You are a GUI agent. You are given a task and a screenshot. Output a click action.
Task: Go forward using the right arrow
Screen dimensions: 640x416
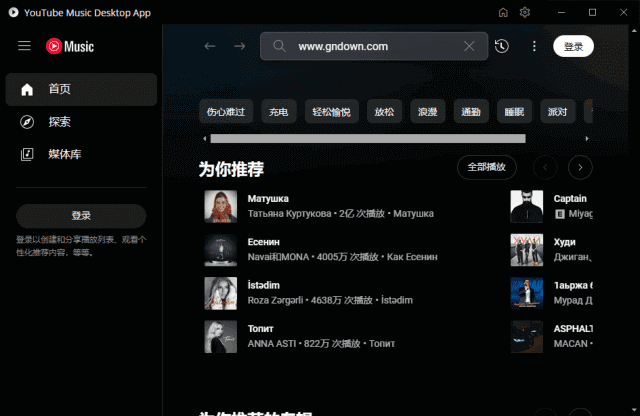coord(239,46)
